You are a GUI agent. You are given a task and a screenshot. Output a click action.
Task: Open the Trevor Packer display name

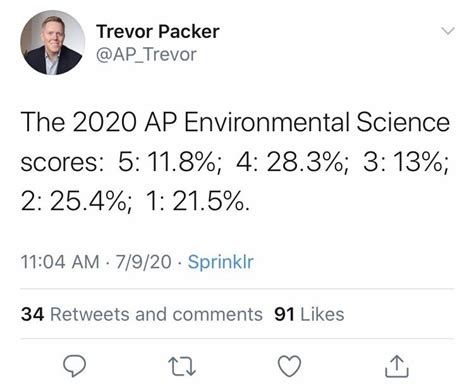[158, 32]
